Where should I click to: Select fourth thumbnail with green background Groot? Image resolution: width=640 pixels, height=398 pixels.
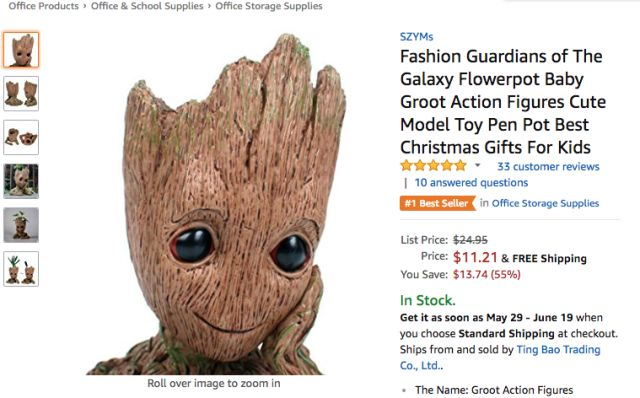(21, 181)
